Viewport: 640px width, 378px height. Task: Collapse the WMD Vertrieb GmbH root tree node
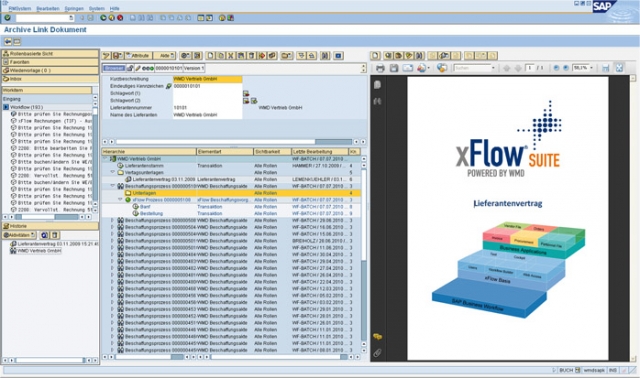[x=105, y=159]
